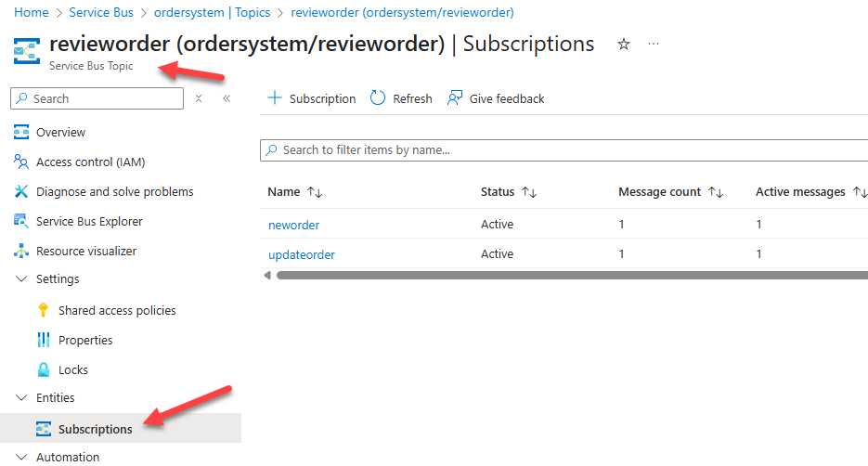The image size is (868, 466).
Task: Click the Message count column header
Action: click(x=659, y=191)
